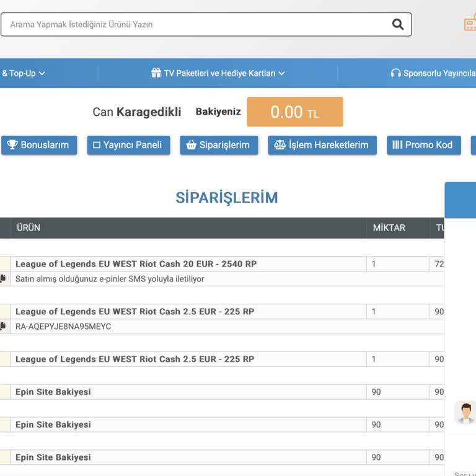Click the square icon on Yayıncı Paneli
This screenshot has width=476, height=476.
(97, 145)
